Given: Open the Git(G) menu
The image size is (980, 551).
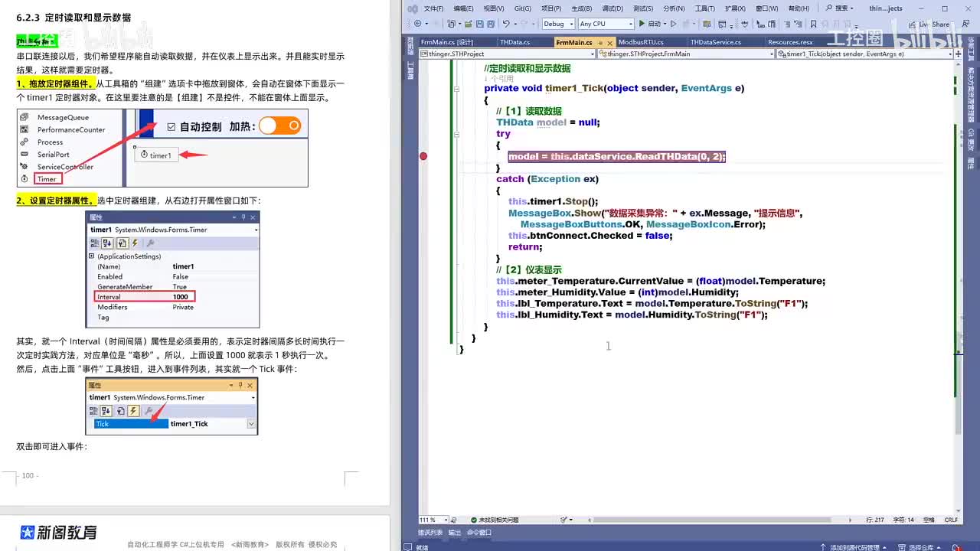Looking at the screenshot, I should (x=523, y=8).
